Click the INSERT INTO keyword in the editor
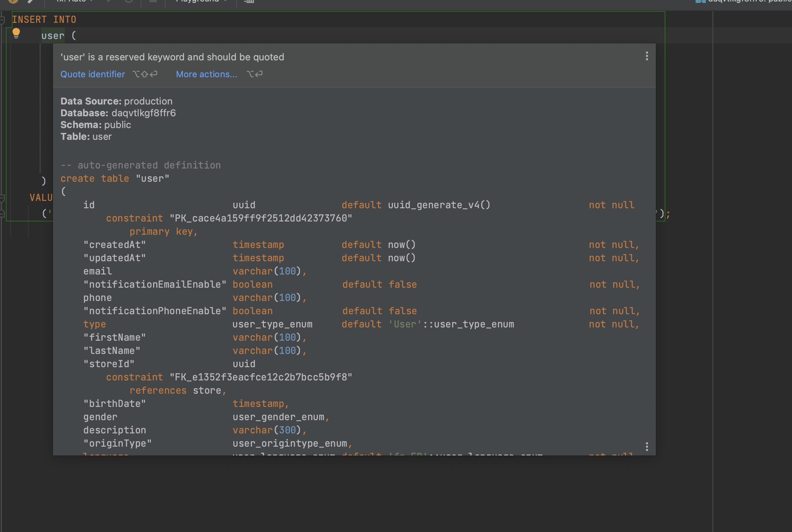 coord(45,19)
